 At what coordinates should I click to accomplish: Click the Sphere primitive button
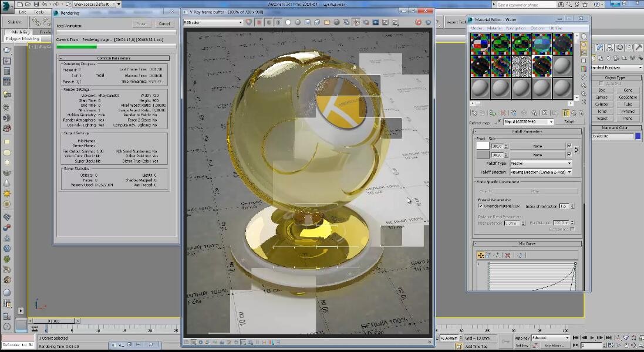[602, 97]
